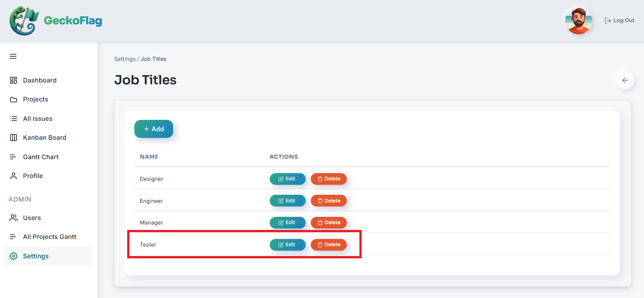The width and height of the screenshot is (644, 298).
Task: Edit the Designer job title
Action: 288,179
